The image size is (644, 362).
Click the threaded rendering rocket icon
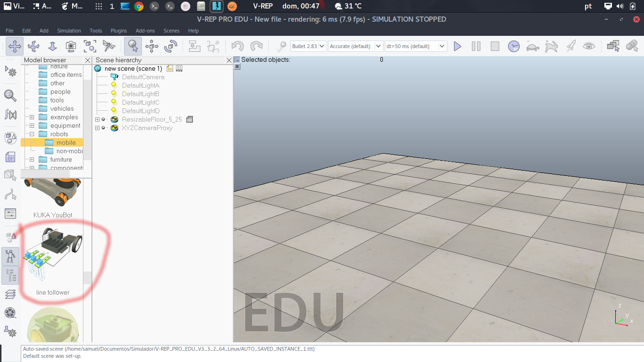click(x=570, y=46)
